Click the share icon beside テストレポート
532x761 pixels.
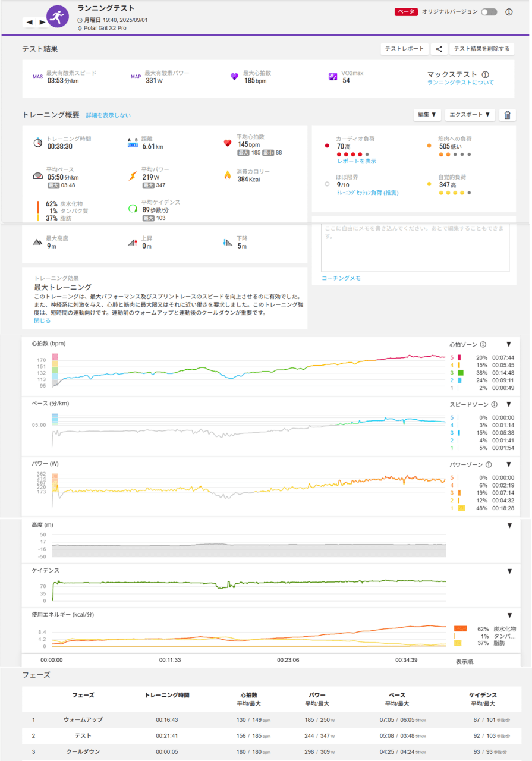click(x=439, y=49)
